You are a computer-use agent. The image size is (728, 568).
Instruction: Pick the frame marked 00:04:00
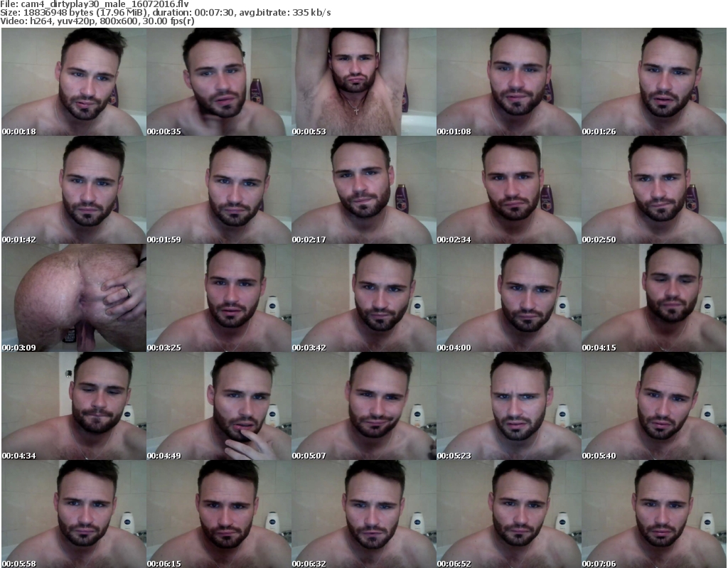point(509,298)
